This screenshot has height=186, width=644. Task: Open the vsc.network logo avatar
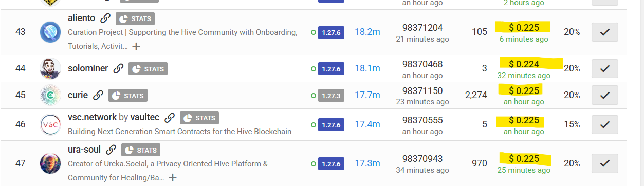[x=50, y=125]
